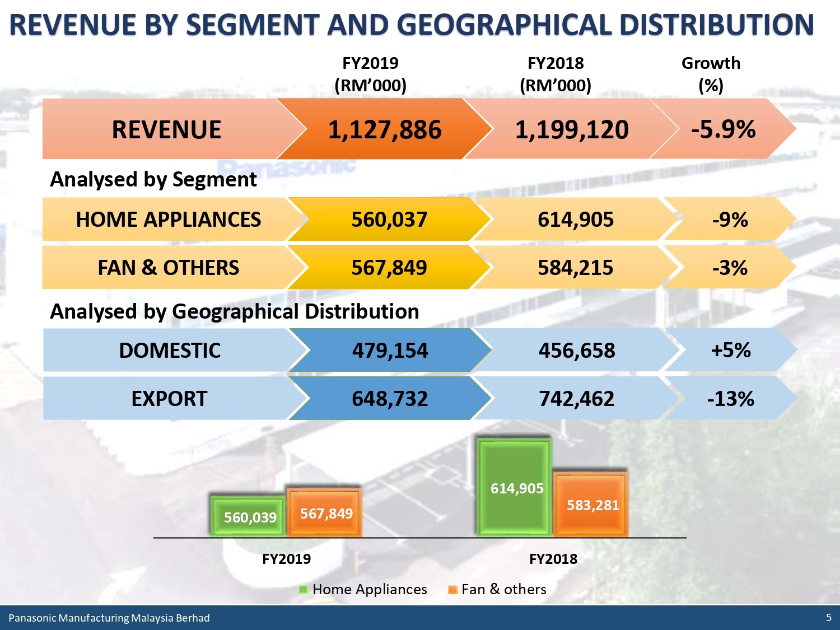
Task: Click the green FY2018 bar in the chart
Action: [515, 487]
